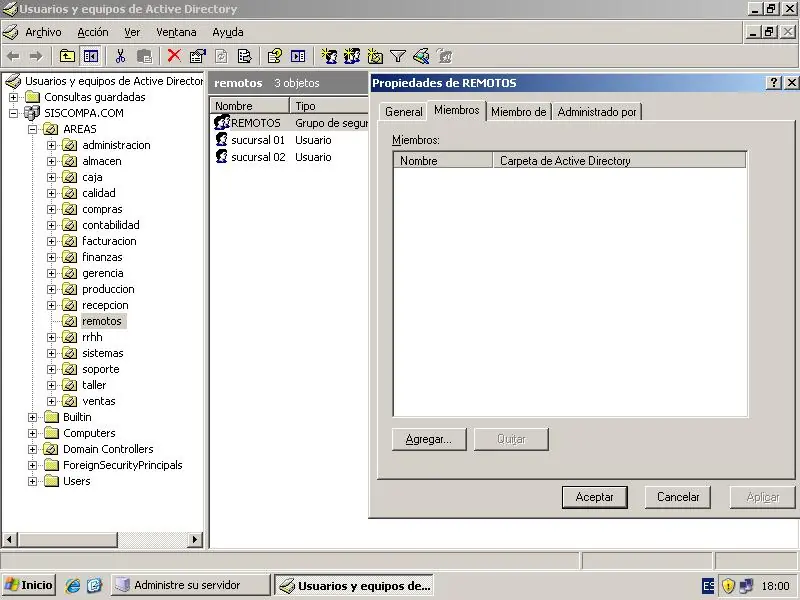Click the Forward arrow toolbar icon

(x=35, y=56)
